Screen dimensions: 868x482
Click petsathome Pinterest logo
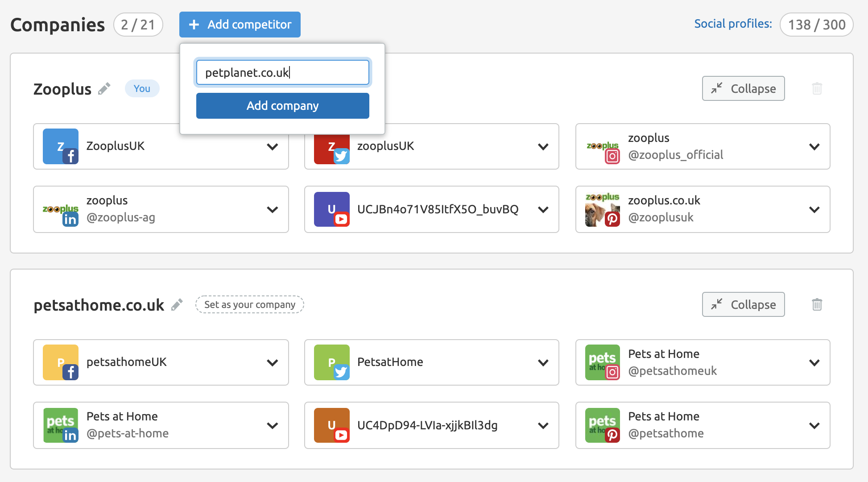603,425
